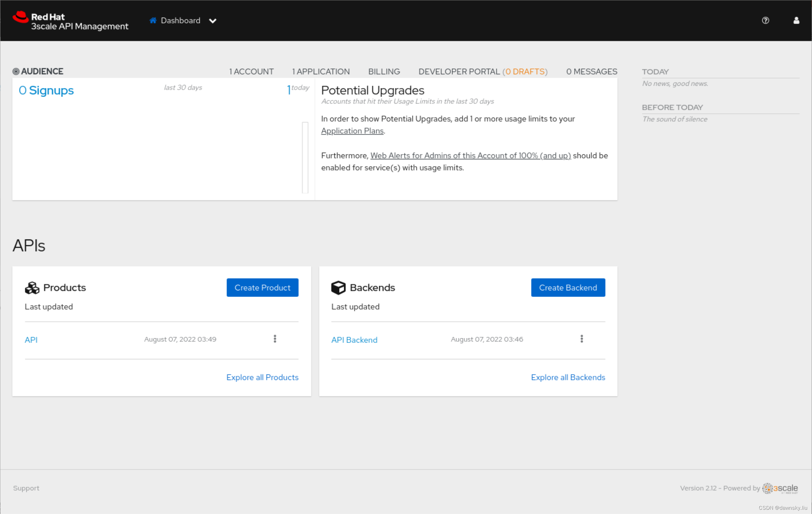Image resolution: width=812 pixels, height=514 pixels.
Task: Go to the 1 APPLICATION tab
Action: [x=321, y=72]
